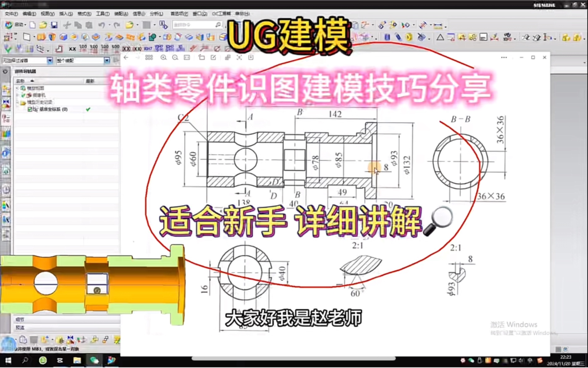Open the selection filter dropdown on the left
The height and width of the screenshot is (368, 588).
pos(50,60)
